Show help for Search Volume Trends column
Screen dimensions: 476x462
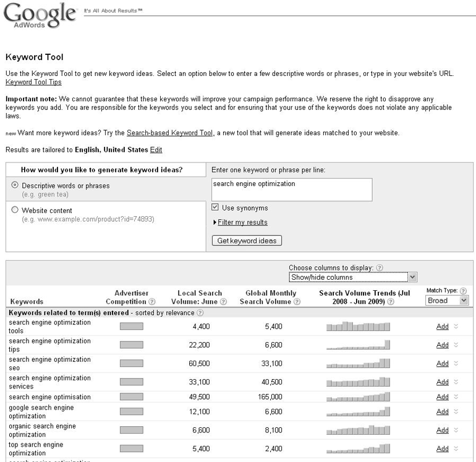click(391, 301)
